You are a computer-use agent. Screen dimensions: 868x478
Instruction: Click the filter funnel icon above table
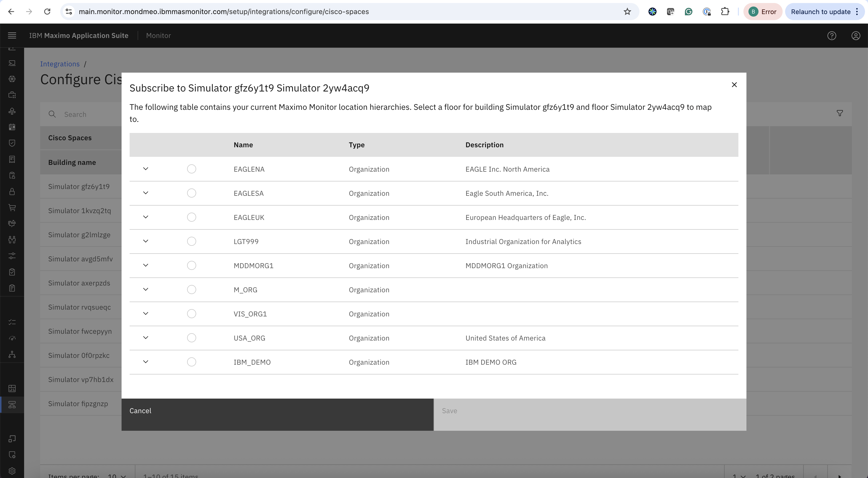840,113
